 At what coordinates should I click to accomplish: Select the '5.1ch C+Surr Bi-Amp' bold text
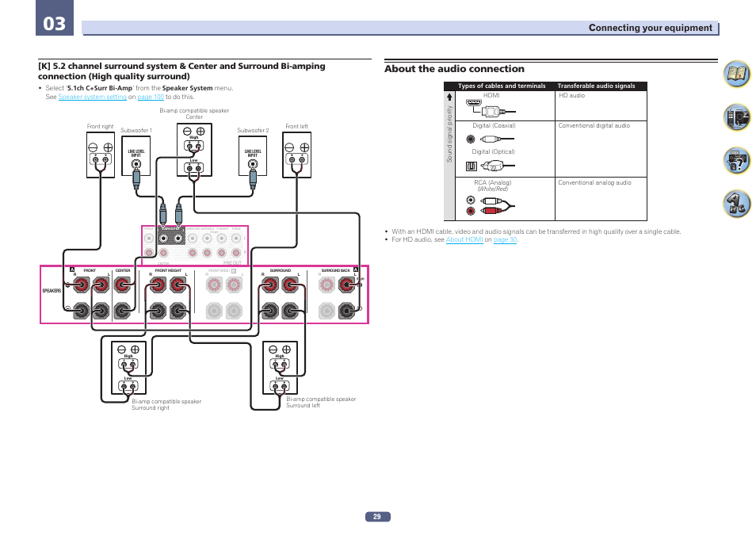99,88
